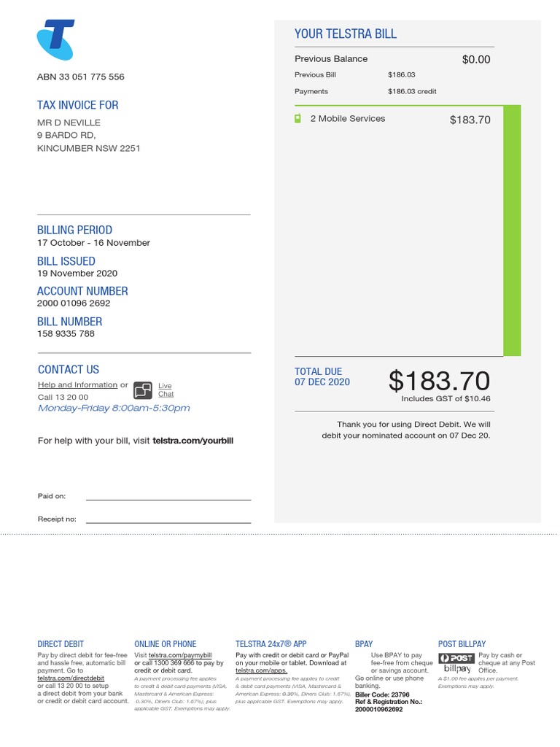Image resolution: width=560 pixels, height=747 pixels.
Task: Click the Live Chat text link
Action: pos(166,390)
